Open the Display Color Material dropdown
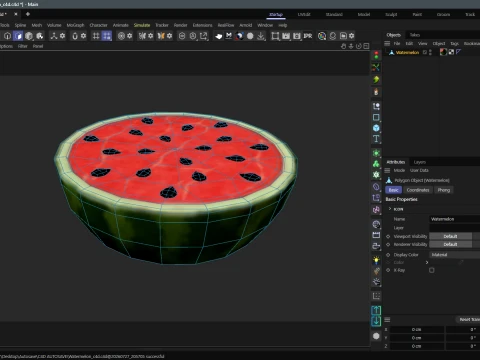Image resolution: width=480 pixels, height=360 pixels. click(x=455, y=255)
